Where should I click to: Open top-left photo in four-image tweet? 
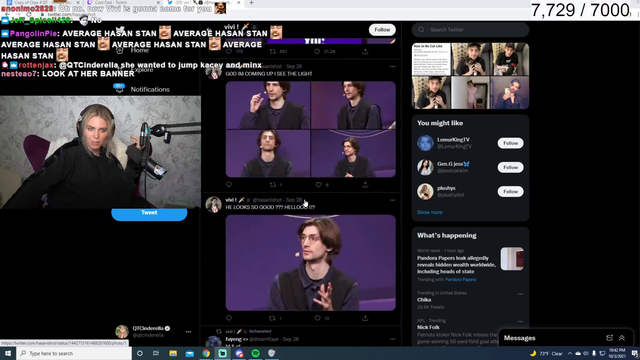268,105
